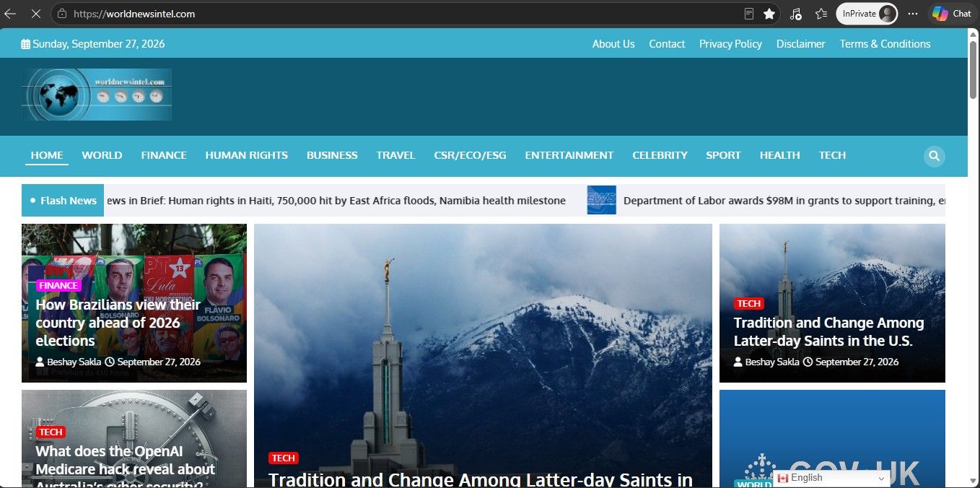Open browser settings and more menu
This screenshot has width=980, height=488.
click(x=913, y=14)
